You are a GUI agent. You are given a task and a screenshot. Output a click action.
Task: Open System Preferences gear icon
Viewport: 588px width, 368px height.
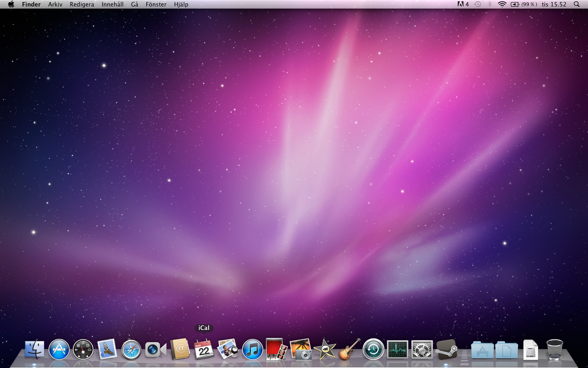point(422,350)
